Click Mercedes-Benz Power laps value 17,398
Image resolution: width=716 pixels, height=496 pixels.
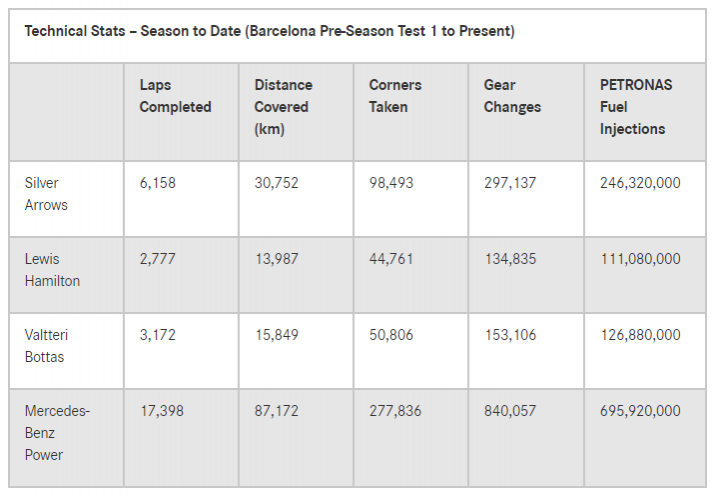pos(162,411)
